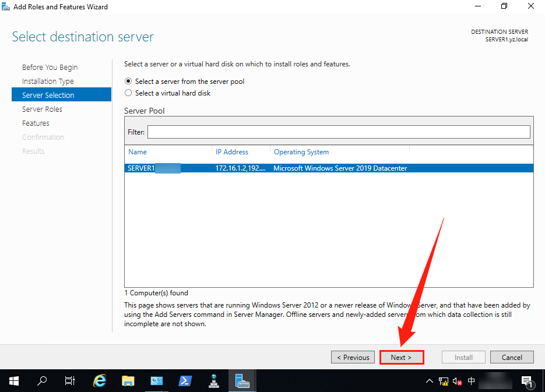Launch Internet Explorer from taskbar
The height and width of the screenshot is (392, 545).
point(100,381)
